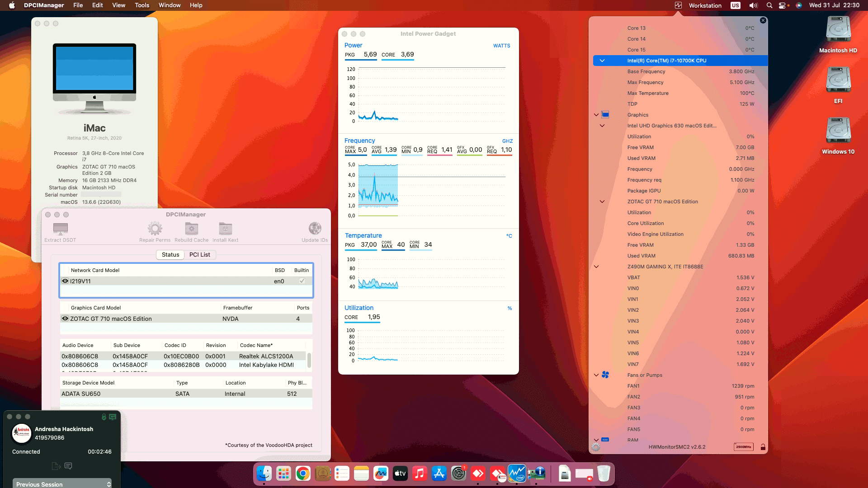Screen dimensions: 868x488
Task: Click the lock icon in HWMonitorSMC2
Action: pos(764,447)
